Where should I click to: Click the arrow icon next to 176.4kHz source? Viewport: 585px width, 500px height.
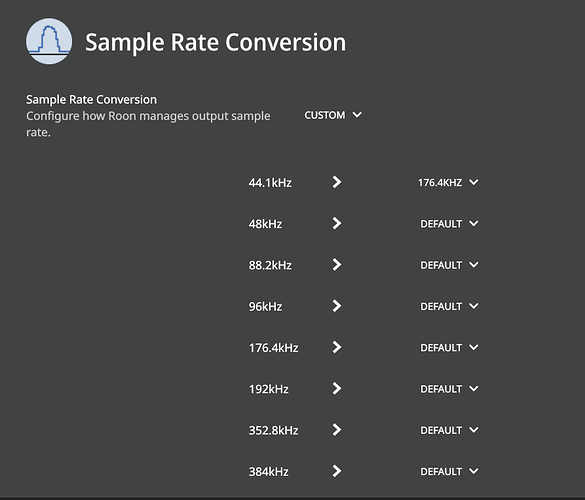tap(337, 347)
